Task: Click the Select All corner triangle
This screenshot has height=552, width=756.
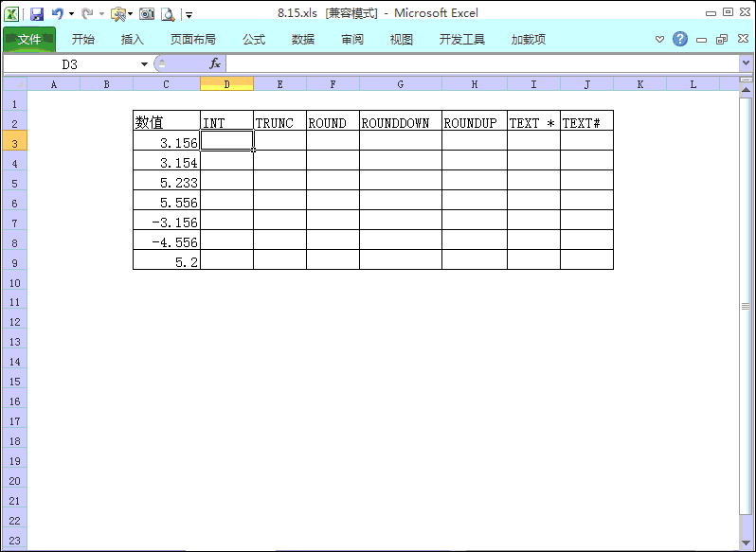Action: click(15, 84)
